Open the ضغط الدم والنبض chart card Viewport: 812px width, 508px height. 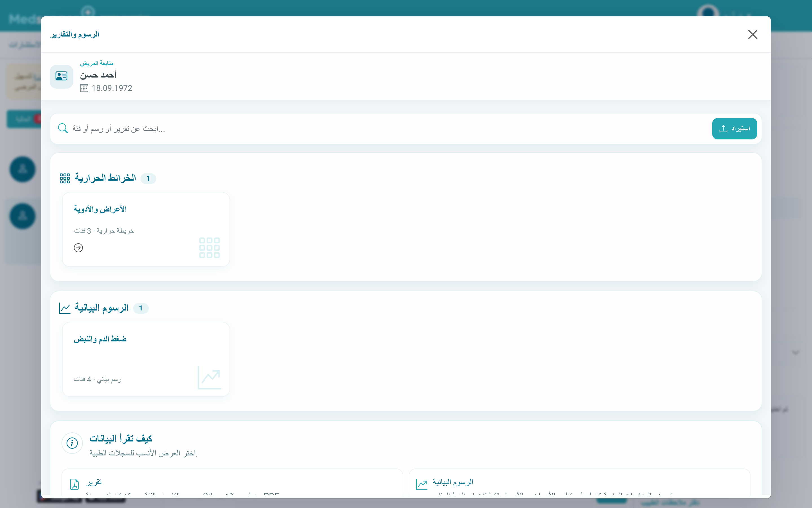pos(146,359)
